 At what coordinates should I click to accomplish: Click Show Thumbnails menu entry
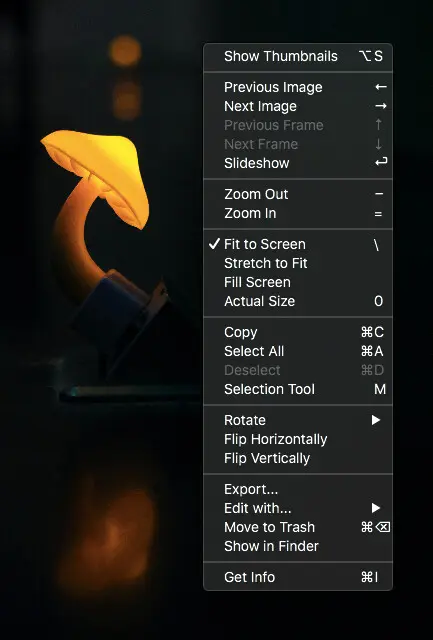[298, 56]
